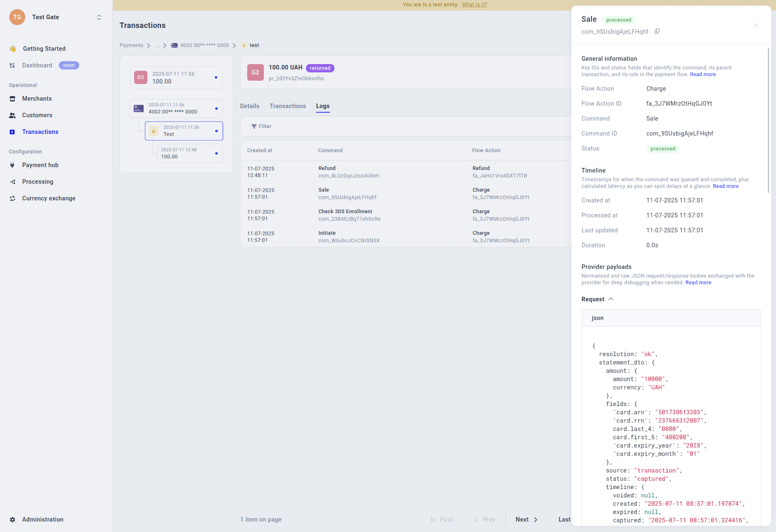Expand the collapsed breadcrumb ellipsis
The image size is (776, 532).
click(157, 45)
